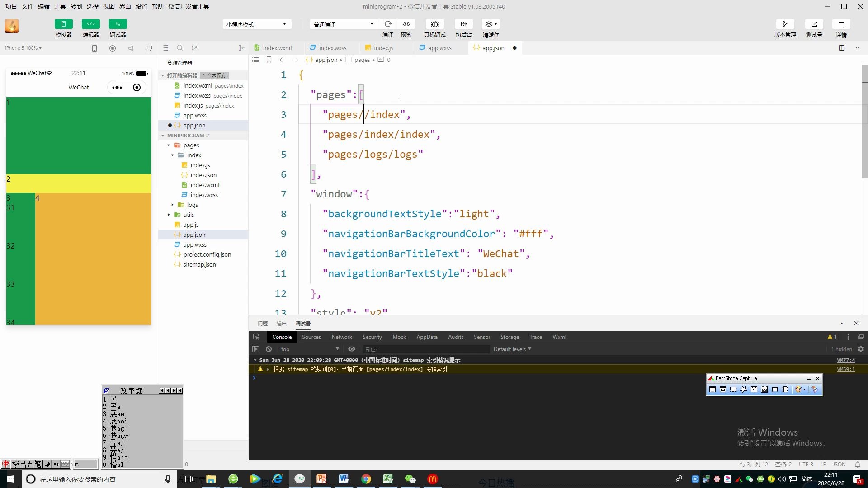Toggle the simulator panel button
This screenshot has width=868, height=488.
(63, 24)
